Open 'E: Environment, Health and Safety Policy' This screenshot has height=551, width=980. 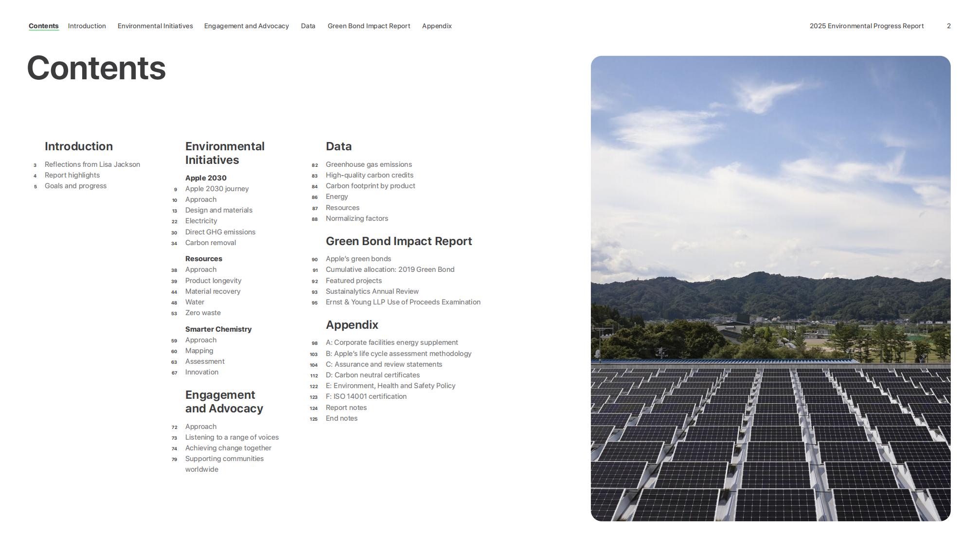pyautogui.click(x=391, y=386)
